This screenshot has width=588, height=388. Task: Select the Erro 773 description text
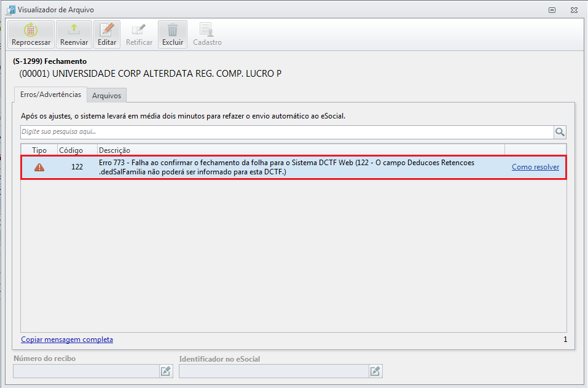286,167
